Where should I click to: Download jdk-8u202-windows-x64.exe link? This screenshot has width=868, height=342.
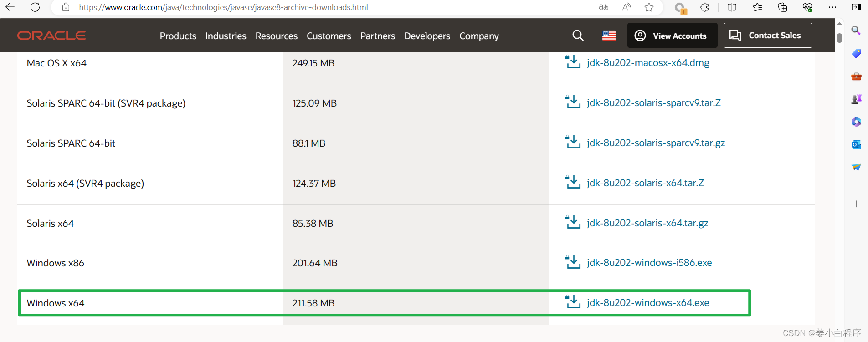648,303
